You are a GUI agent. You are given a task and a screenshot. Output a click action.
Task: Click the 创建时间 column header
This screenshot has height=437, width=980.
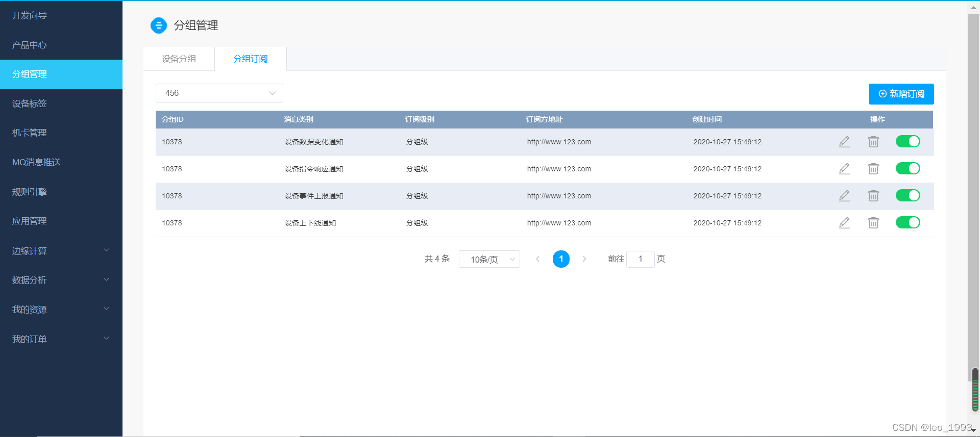tap(707, 119)
